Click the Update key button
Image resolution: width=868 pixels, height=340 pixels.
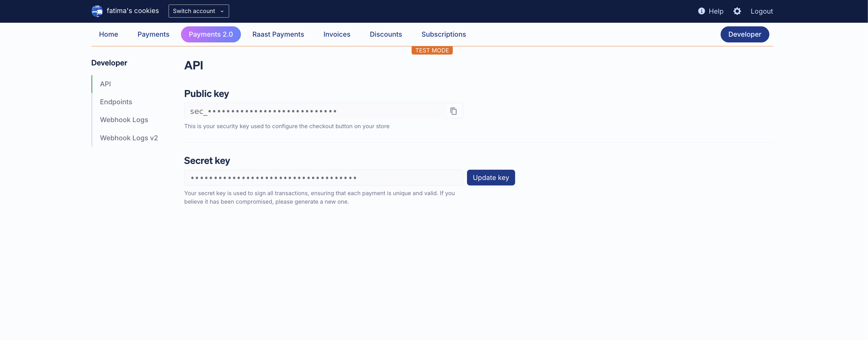(491, 177)
